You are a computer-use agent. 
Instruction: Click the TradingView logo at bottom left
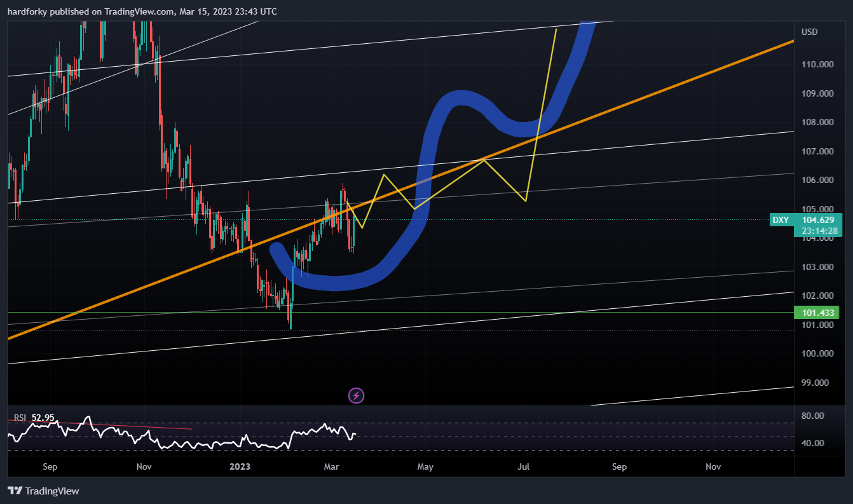(x=43, y=491)
